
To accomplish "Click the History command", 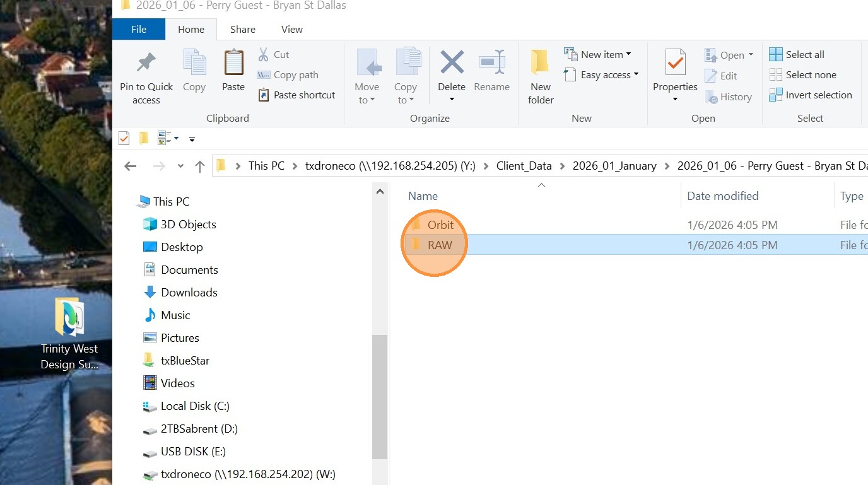I will [x=729, y=97].
